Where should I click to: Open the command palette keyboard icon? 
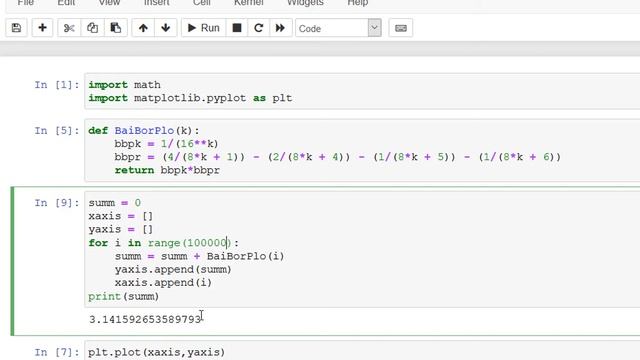point(401,28)
